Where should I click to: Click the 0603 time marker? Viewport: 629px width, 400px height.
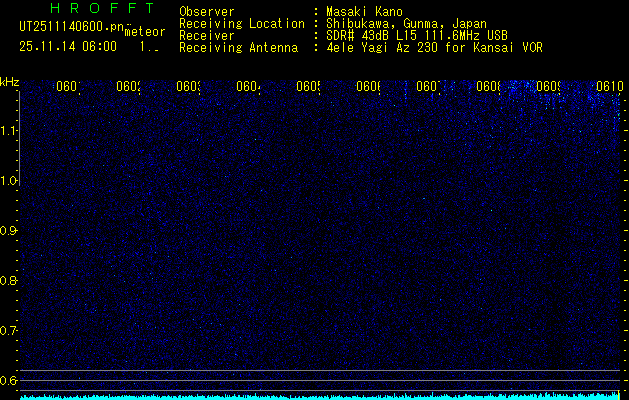[189, 87]
